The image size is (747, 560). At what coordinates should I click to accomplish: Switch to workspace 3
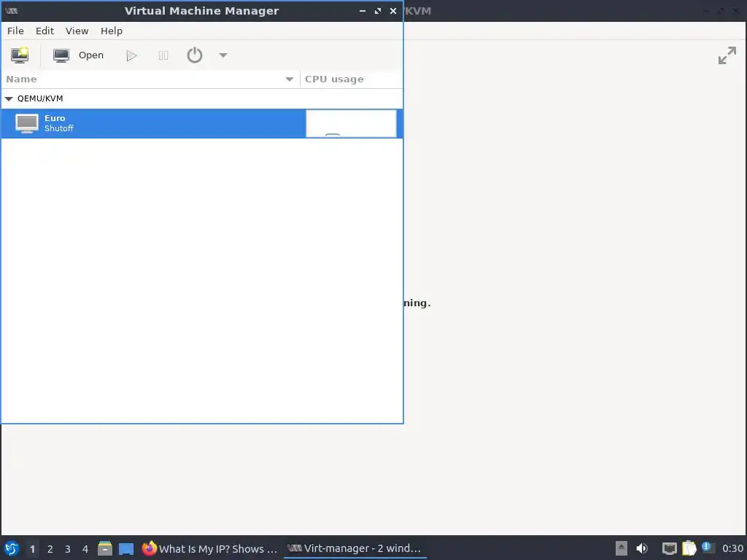68,549
